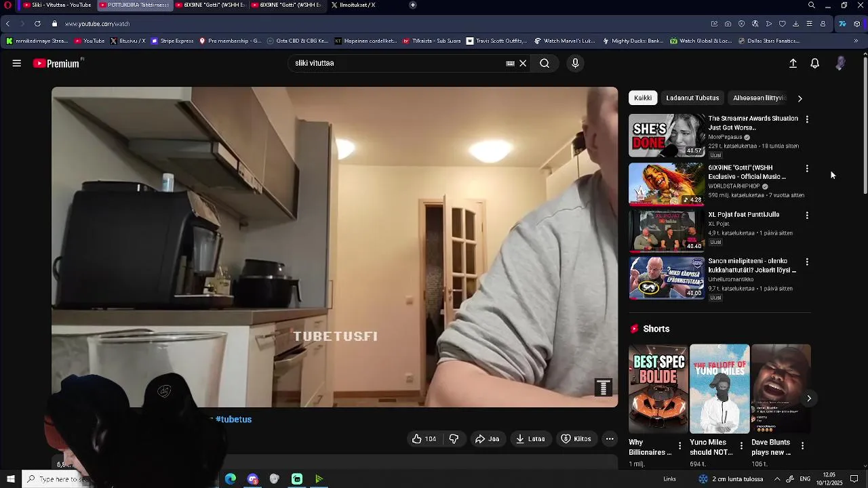This screenshot has width=868, height=488.
Task: Open the XL Pojat video thumbnail
Action: [666, 230]
